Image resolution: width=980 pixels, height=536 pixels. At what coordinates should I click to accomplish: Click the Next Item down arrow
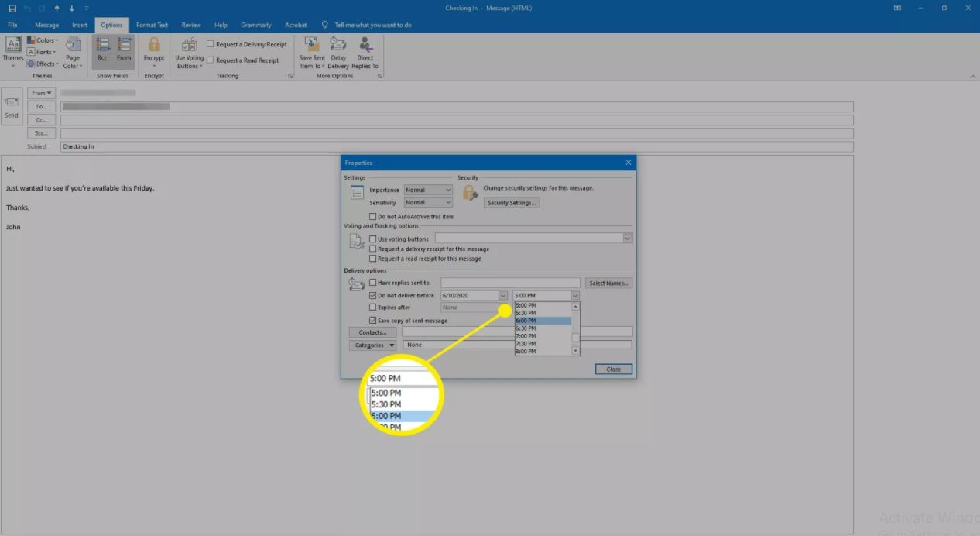(x=72, y=8)
